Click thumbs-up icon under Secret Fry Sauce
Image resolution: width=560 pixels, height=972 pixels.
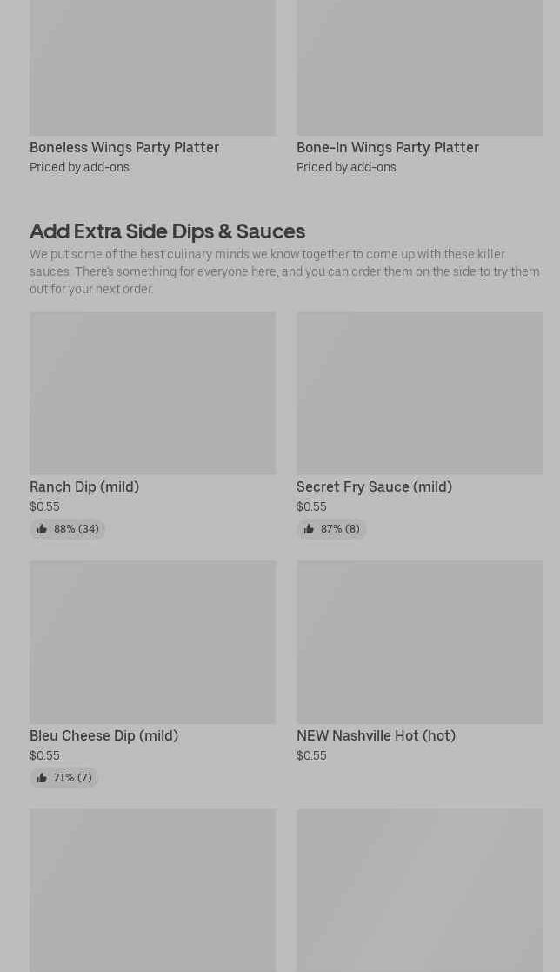309,529
